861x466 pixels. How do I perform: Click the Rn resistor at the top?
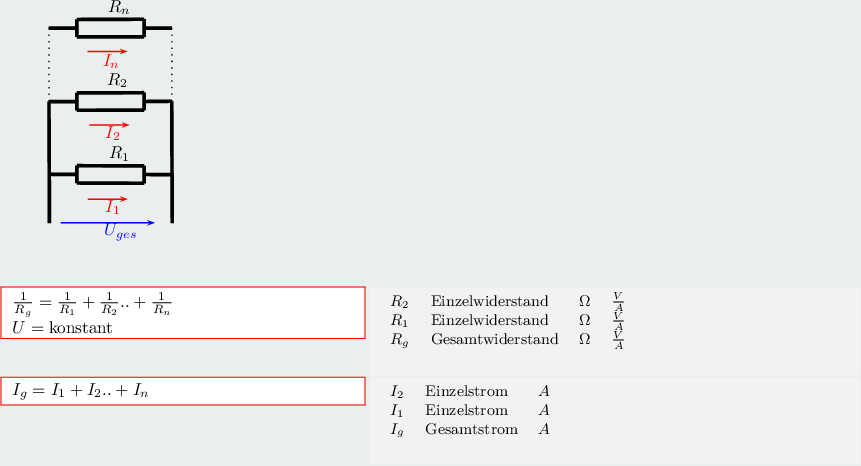pyautogui.click(x=110, y=28)
